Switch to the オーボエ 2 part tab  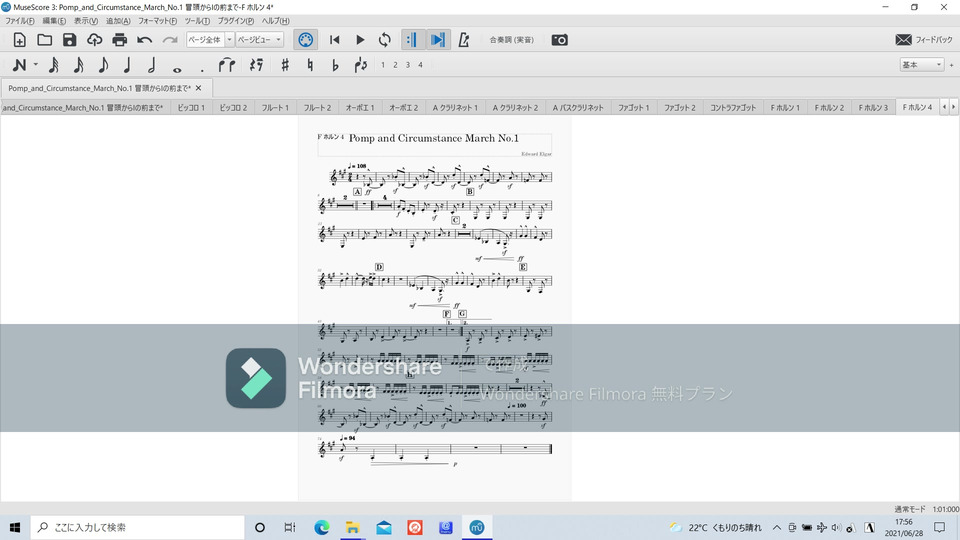click(x=403, y=108)
